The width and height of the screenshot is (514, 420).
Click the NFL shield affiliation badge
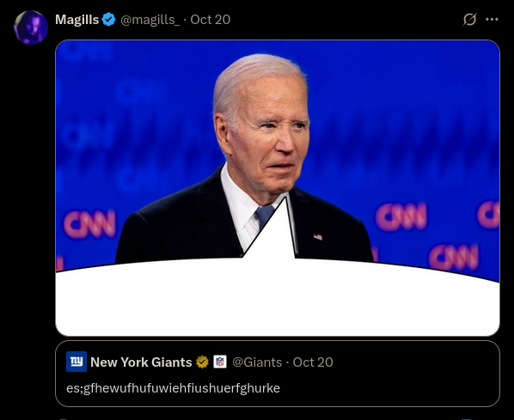click(220, 362)
